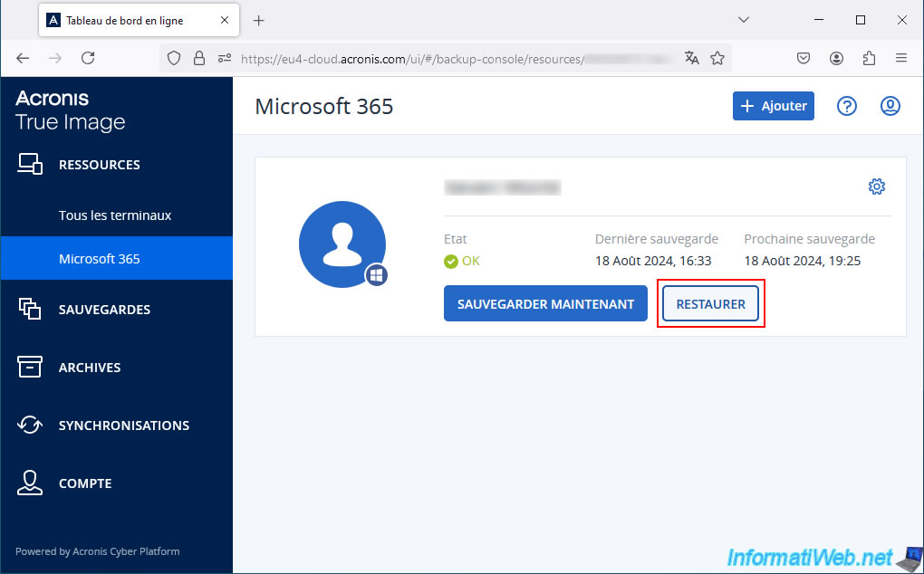Viewport: 924px width, 574px height.
Task: Click the Prochaine sauvegarde date 18 Août 2024, 19:25
Action: (x=803, y=261)
